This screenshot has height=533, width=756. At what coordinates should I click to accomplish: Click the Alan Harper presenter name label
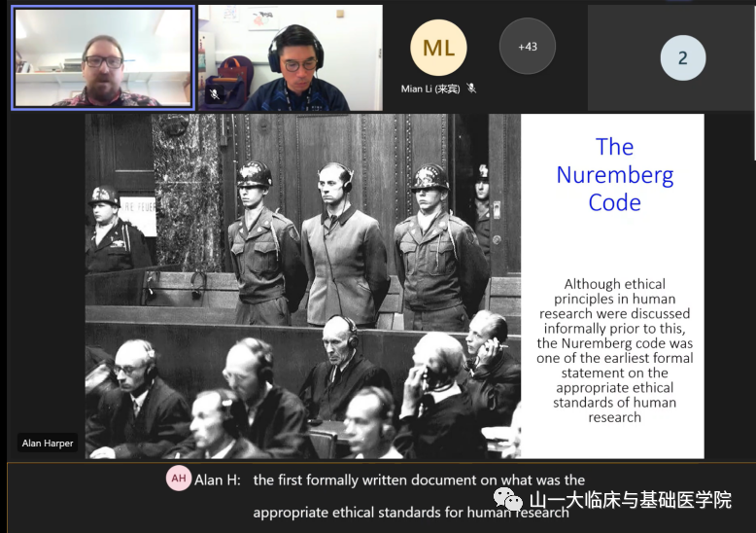pos(48,444)
